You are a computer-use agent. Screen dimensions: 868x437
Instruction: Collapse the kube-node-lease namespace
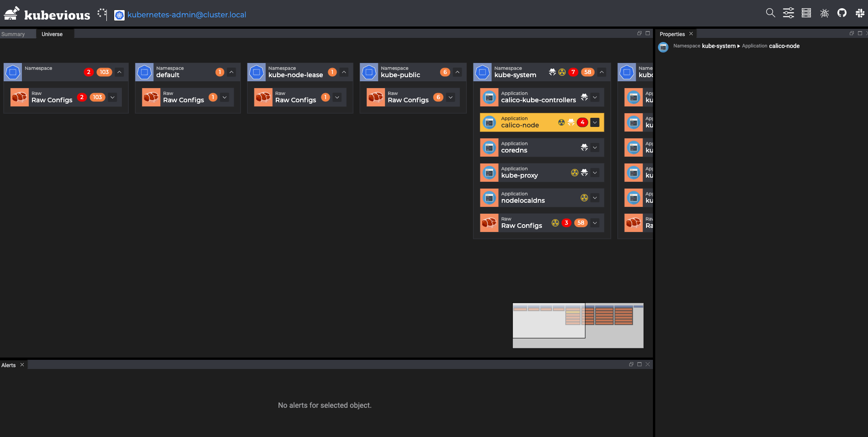coord(344,72)
